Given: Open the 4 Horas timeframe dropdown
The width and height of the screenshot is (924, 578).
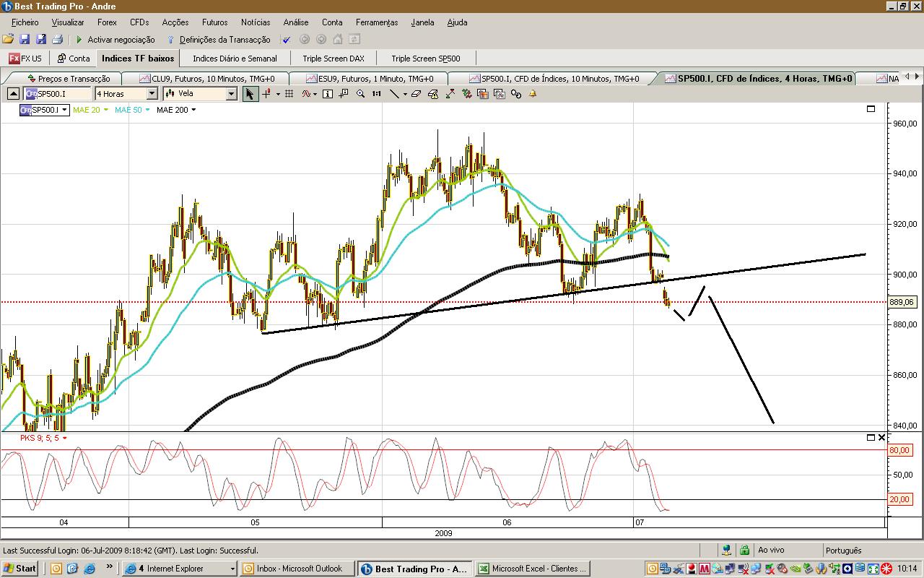Looking at the screenshot, I should pos(152,94).
